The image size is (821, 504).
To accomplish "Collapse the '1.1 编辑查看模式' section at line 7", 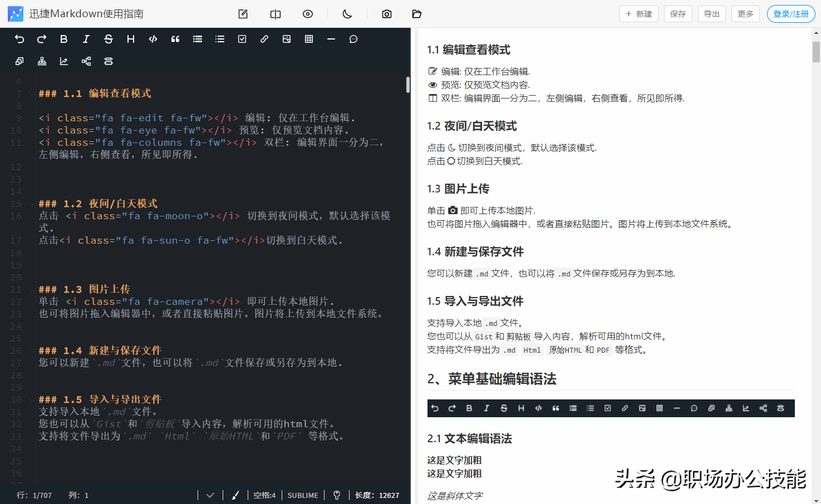I will point(32,93).
